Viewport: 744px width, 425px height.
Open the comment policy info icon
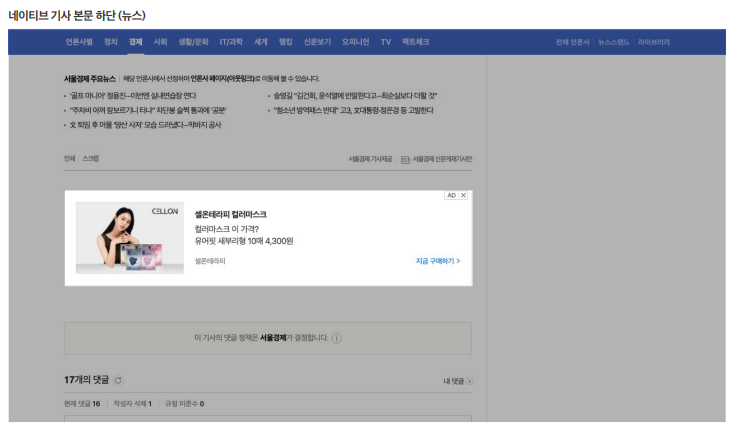click(x=336, y=338)
